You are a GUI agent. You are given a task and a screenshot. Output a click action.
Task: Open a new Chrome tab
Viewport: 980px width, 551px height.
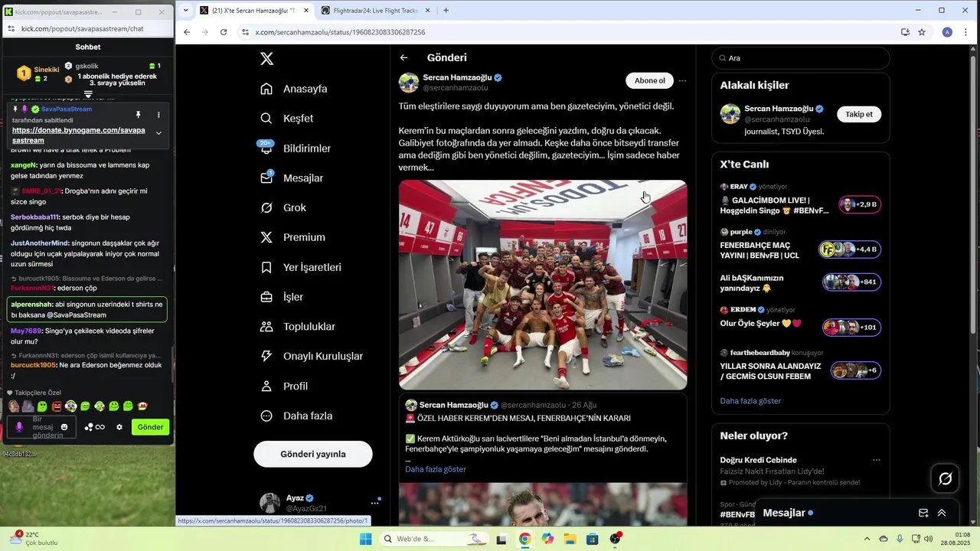tap(446, 11)
